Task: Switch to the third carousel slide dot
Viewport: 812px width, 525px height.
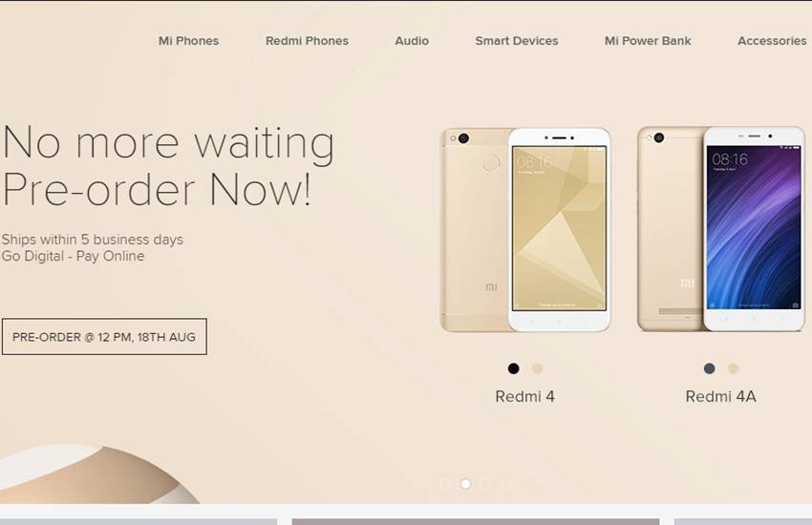Action: pos(485,484)
